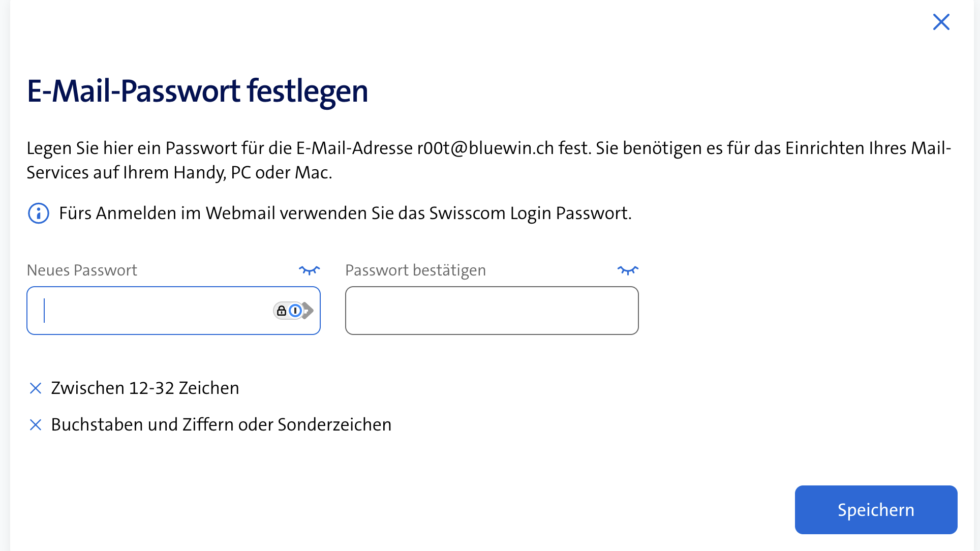Click the Passwort bestätigen field label

[x=415, y=270]
